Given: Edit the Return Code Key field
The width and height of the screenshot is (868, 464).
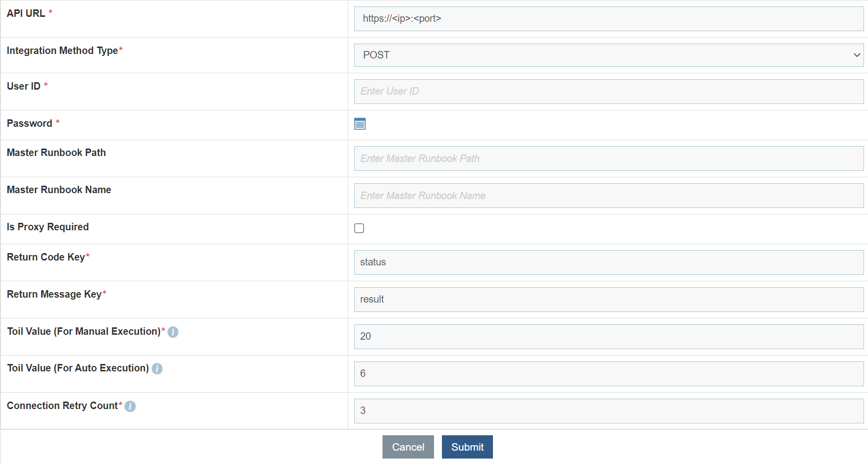Looking at the screenshot, I should coord(608,262).
